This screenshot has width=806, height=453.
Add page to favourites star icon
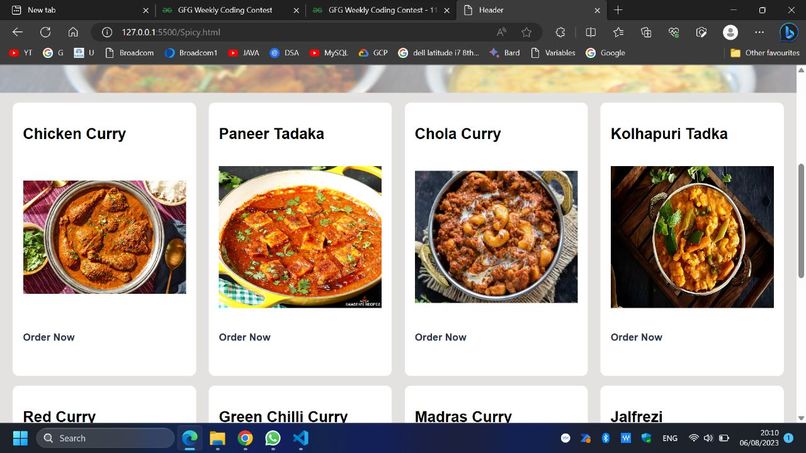[526, 32]
